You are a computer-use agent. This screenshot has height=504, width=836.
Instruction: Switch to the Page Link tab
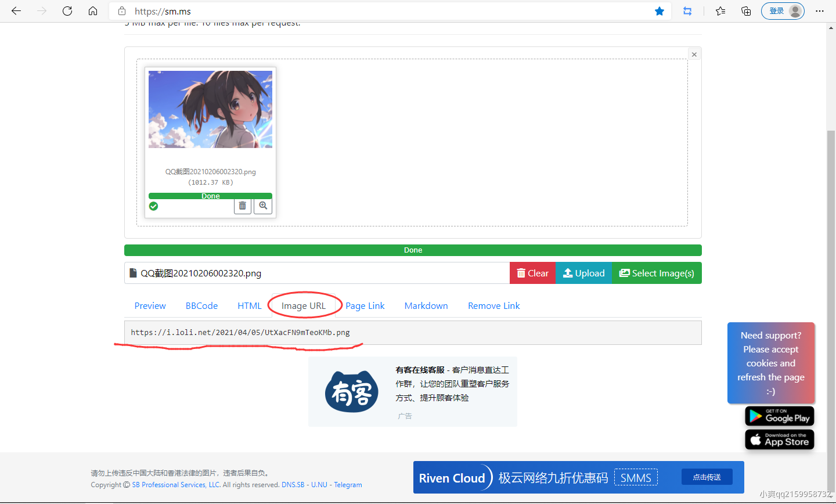pos(365,306)
